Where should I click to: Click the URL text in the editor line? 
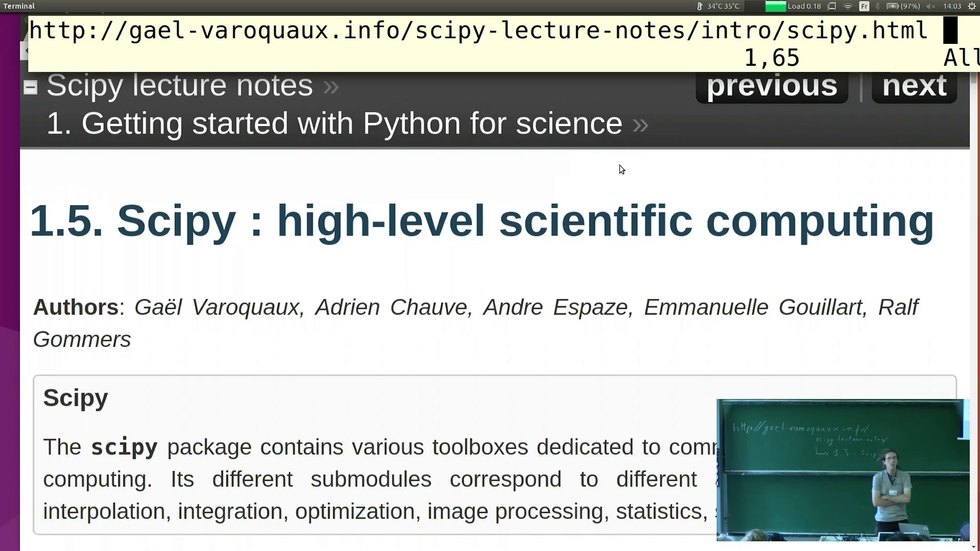click(x=478, y=31)
